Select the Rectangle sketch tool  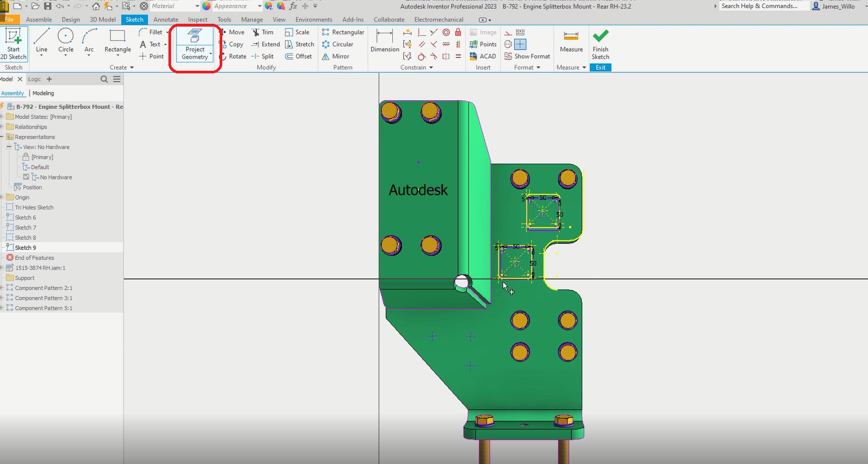click(117, 42)
